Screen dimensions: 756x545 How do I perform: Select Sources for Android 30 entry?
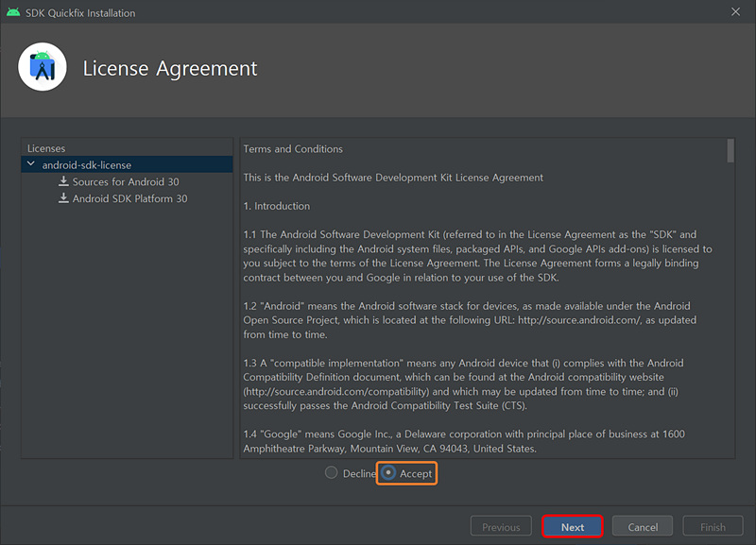pyautogui.click(x=126, y=181)
